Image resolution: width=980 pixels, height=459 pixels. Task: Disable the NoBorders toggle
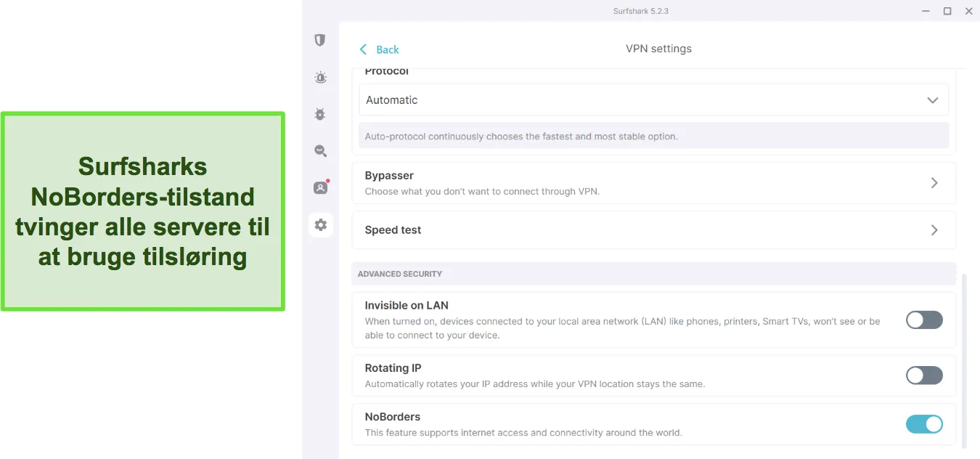click(x=924, y=424)
